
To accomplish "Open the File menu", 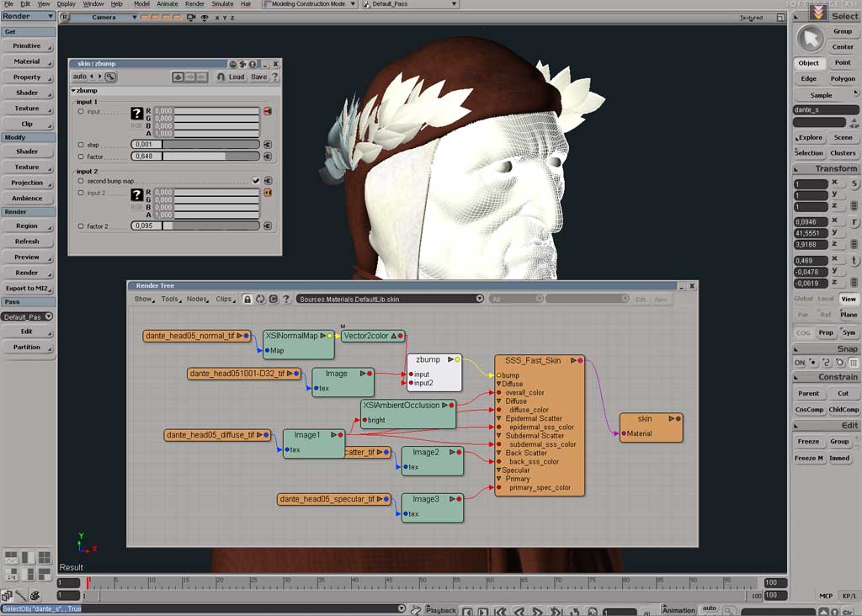I will coord(8,4).
